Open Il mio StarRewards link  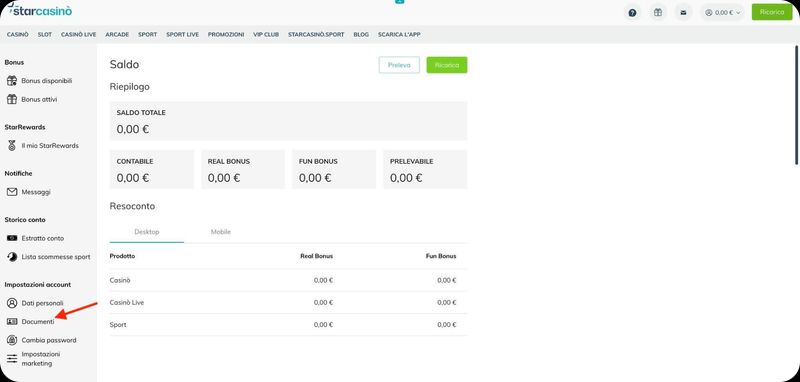pos(50,145)
